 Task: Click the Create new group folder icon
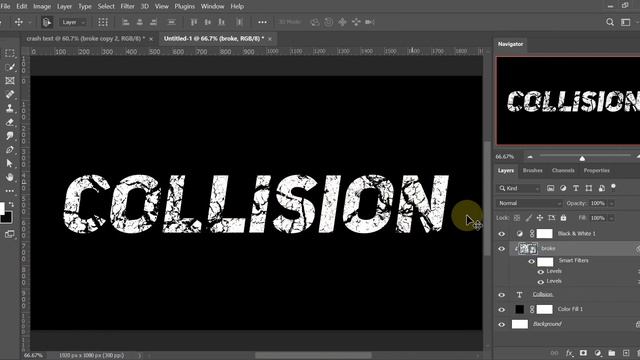[611, 353]
